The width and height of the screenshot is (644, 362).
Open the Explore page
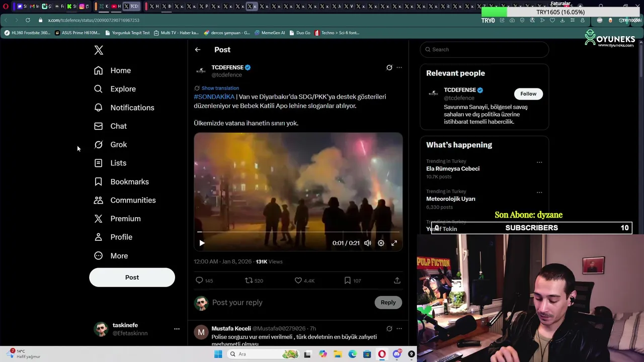[x=115, y=89]
